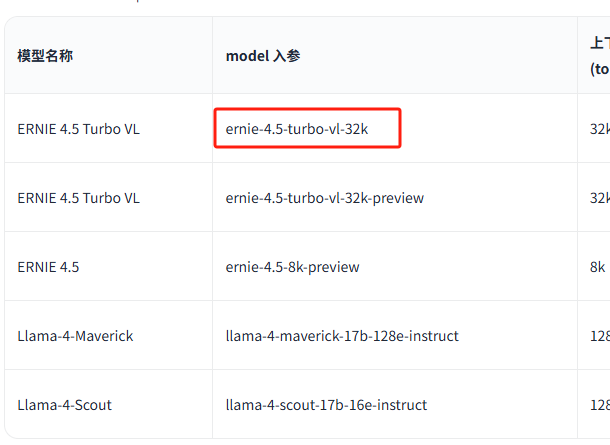This screenshot has height=445, width=610.
Task: Select the ernie-4.5-turbo-vl-32k-preview model parameter
Action: coord(325,198)
